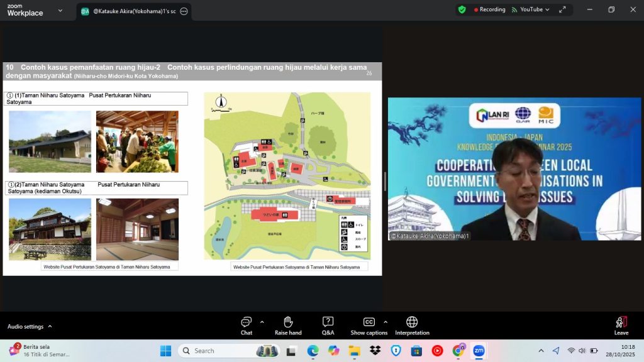
Task: Open Dropbox from the taskbar
Action: (x=375, y=351)
